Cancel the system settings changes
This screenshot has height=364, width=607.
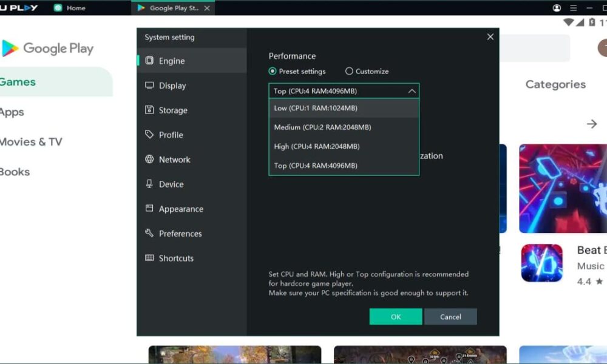tap(450, 316)
